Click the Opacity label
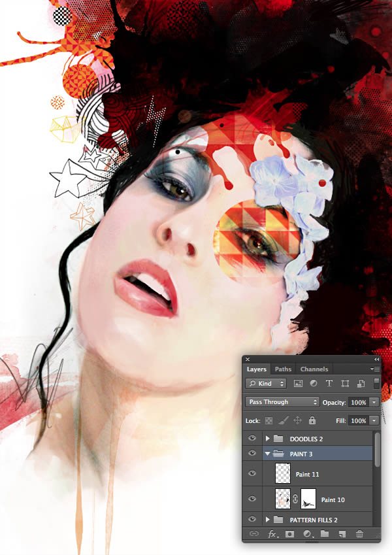This screenshot has height=555, width=392. click(334, 403)
